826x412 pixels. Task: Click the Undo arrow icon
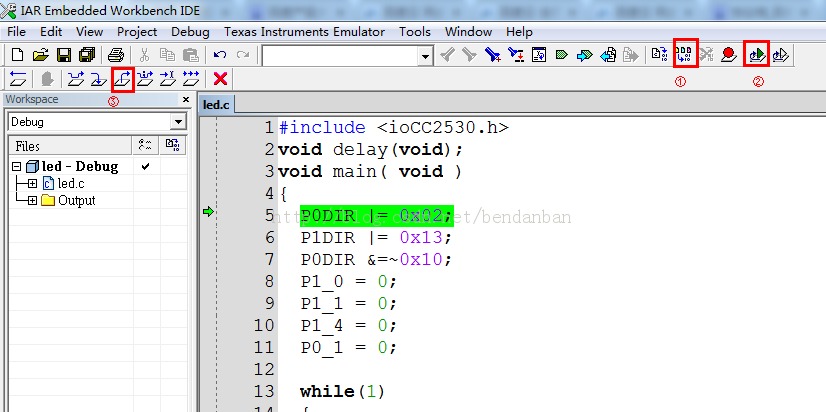[219, 55]
